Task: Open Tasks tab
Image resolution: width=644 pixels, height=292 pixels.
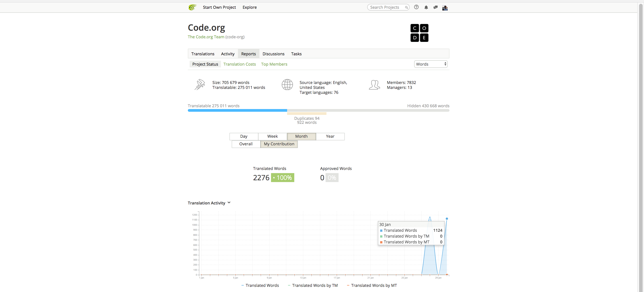Action: [x=296, y=54]
